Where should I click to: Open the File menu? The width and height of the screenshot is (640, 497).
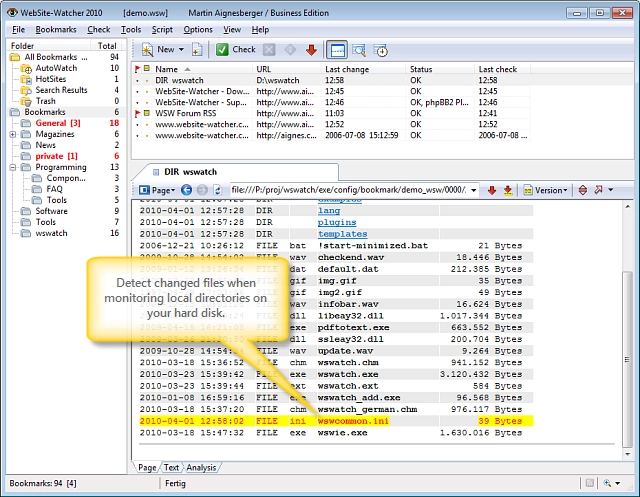[18, 30]
